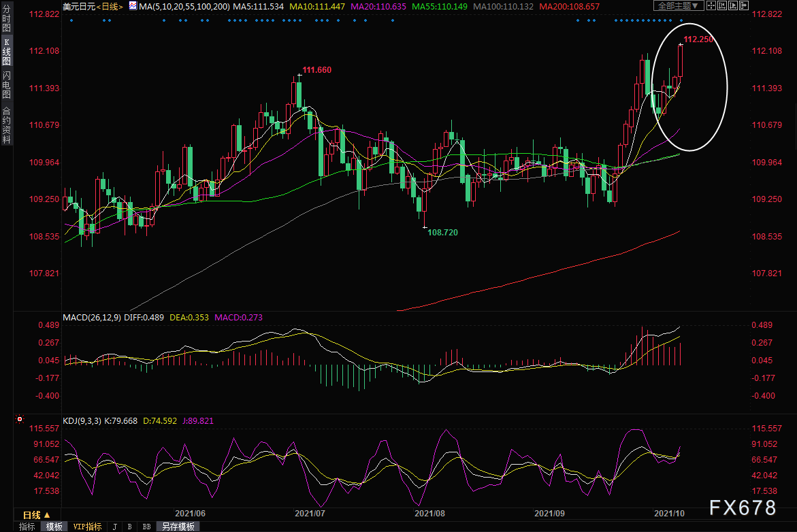
Task: Open the <日线> period dropdown in title
Action: pyautogui.click(x=110, y=6)
